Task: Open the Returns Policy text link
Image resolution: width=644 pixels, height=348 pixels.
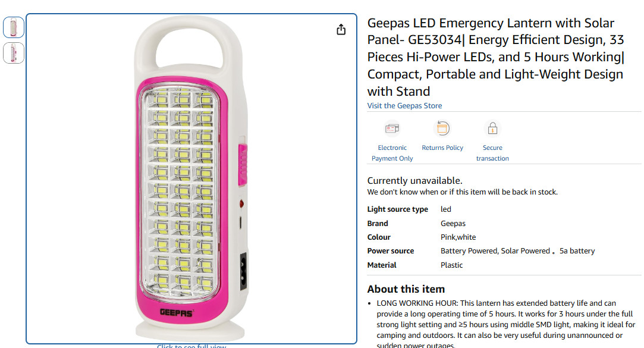Action: click(x=442, y=148)
